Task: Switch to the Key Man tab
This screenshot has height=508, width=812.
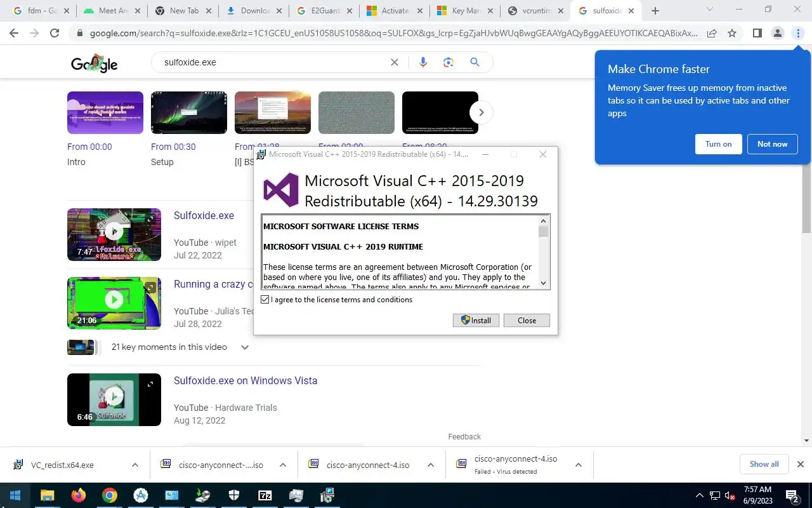Action: (x=466, y=11)
